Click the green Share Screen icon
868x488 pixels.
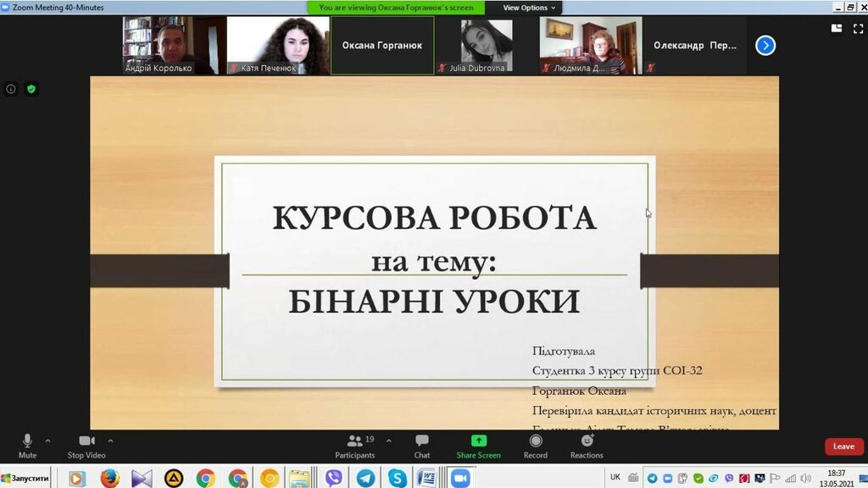478,441
